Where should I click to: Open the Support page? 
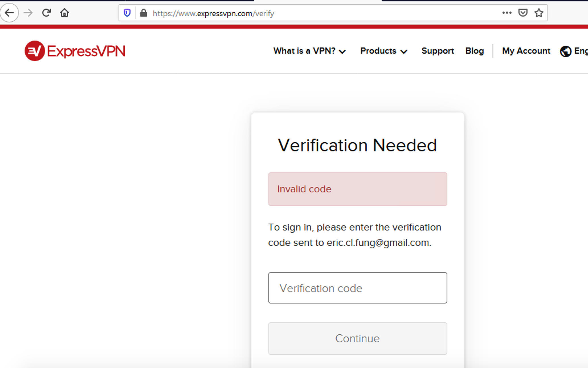coord(438,51)
